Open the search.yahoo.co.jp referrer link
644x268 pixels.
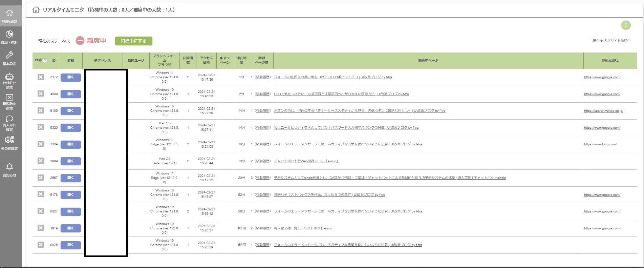click(603, 111)
